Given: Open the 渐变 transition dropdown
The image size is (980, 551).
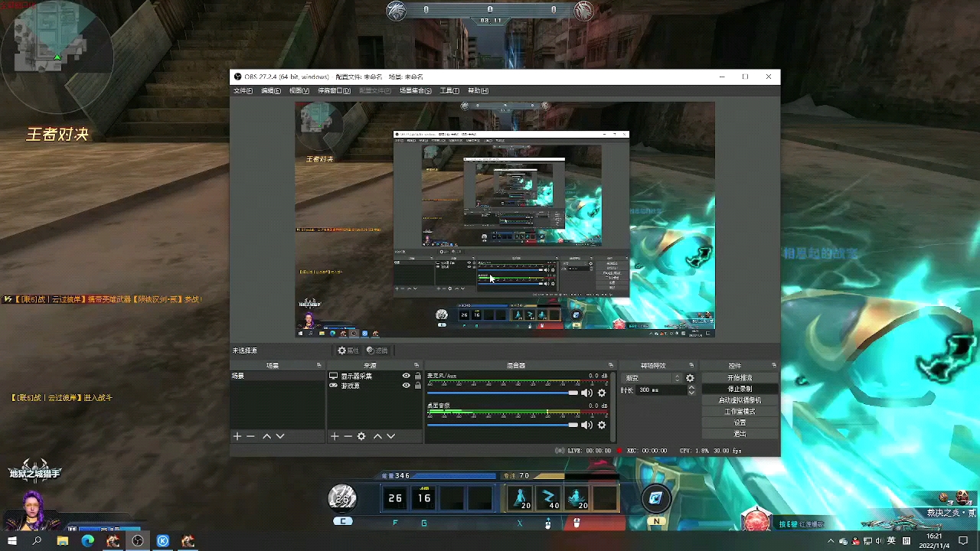Looking at the screenshot, I should 652,378.
